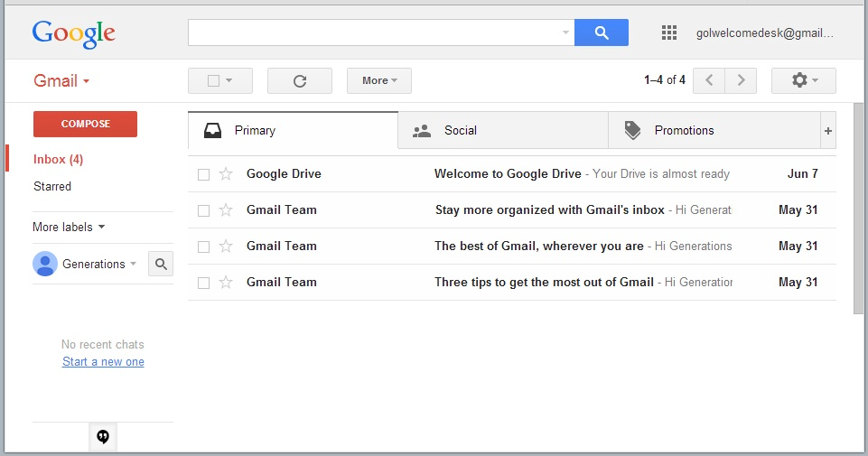
Task: Open the settings gear menu
Action: [x=803, y=80]
